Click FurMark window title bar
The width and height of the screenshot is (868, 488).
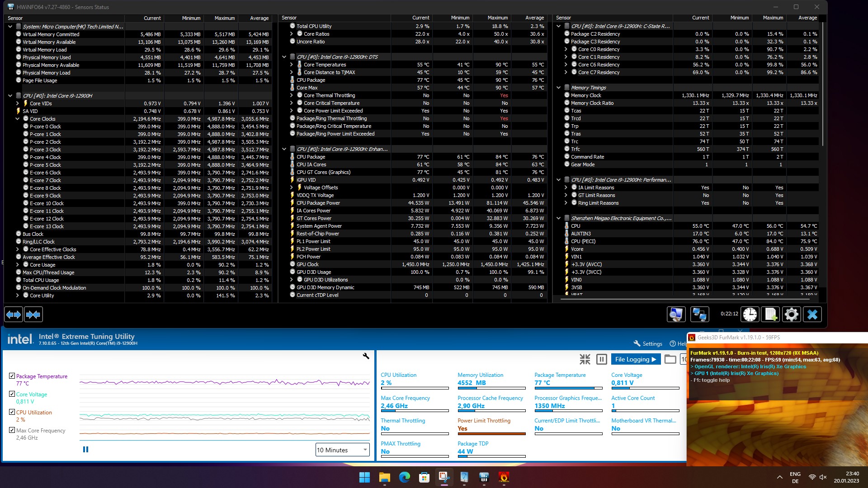(x=777, y=338)
